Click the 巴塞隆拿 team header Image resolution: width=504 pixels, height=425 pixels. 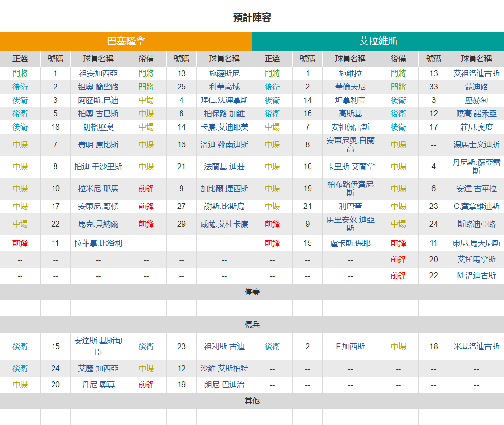pos(126,41)
